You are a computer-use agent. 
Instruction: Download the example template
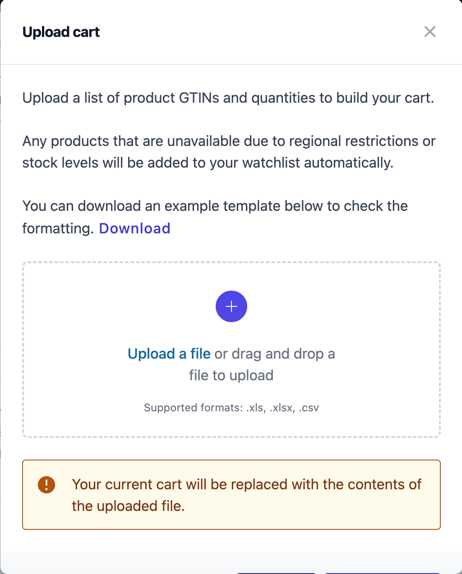click(135, 228)
